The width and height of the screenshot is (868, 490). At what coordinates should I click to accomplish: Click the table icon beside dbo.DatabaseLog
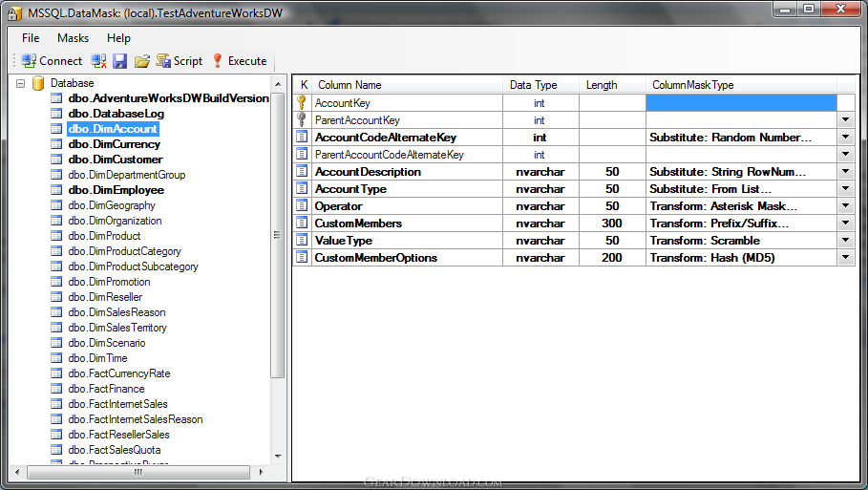pyautogui.click(x=56, y=114)
